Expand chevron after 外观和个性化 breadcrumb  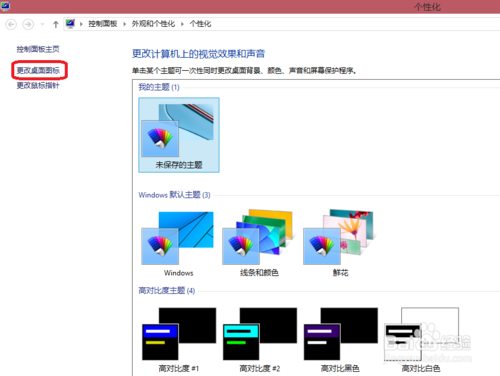[182, 24]
